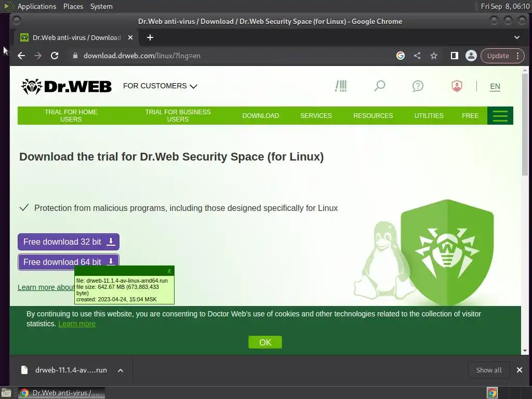
Task: Click scrollbar down arrow
Action: (525, 351)
